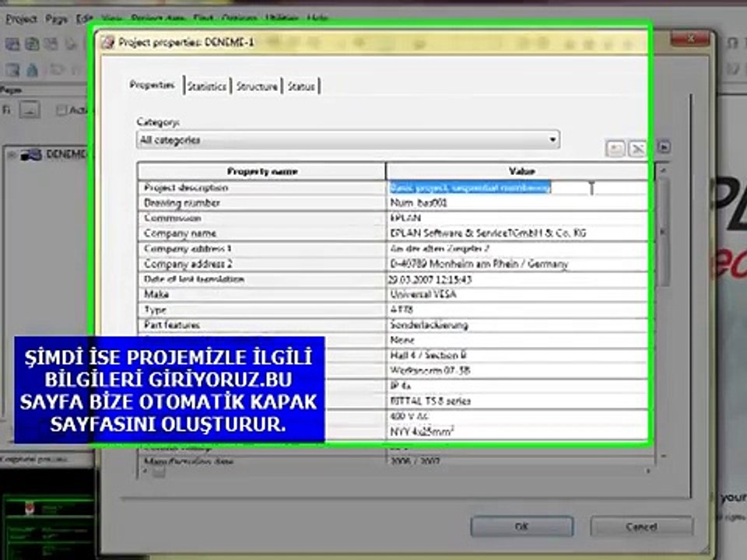747x560 pixels.
Task: Click the delete property icon button
Action: 637,149
